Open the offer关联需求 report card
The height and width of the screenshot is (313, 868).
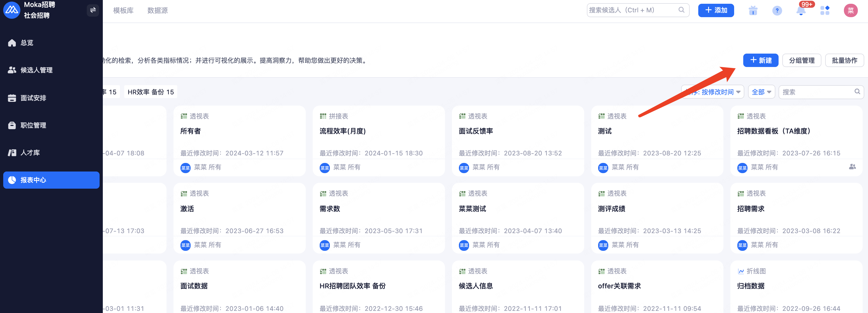(x=657, y=287)
